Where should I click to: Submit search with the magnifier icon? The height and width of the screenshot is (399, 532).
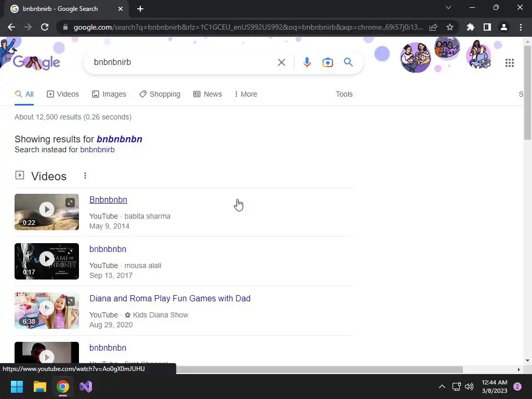[x=348, y=62]
